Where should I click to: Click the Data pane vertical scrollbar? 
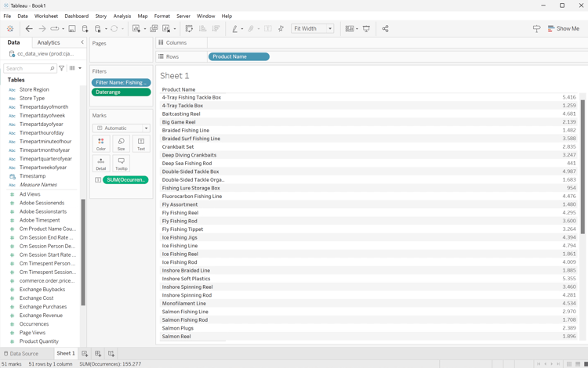[83, 252]
